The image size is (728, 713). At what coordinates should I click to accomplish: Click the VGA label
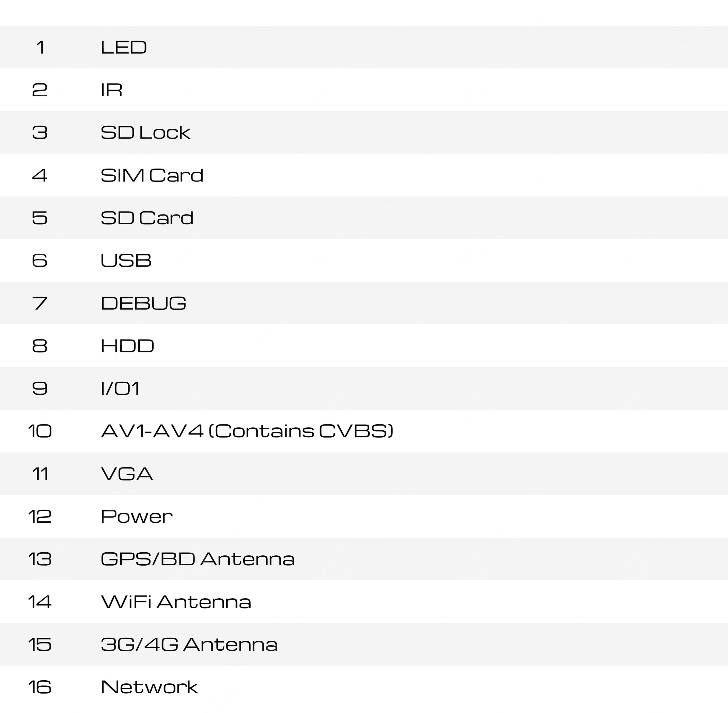127,474
